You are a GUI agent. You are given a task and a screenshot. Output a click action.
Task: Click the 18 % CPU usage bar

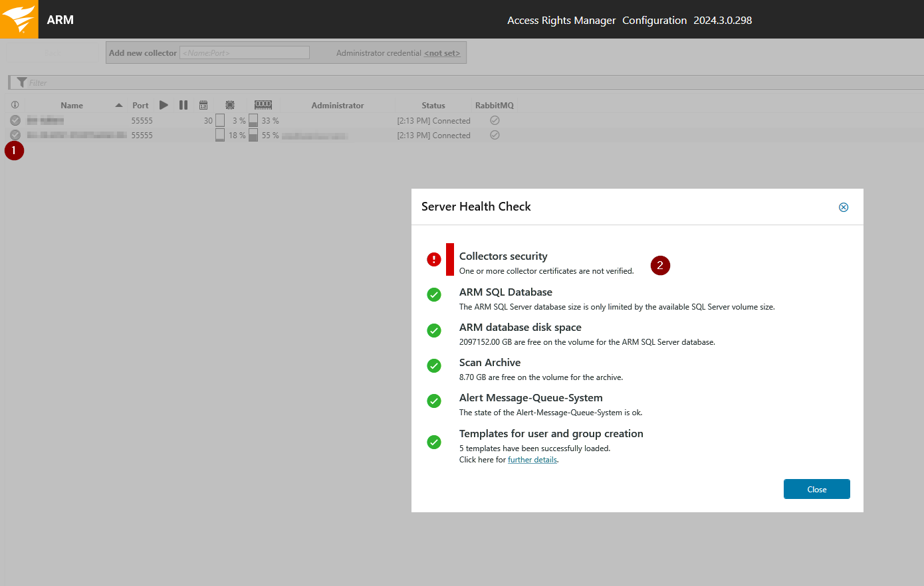click(x=220, y=135)
